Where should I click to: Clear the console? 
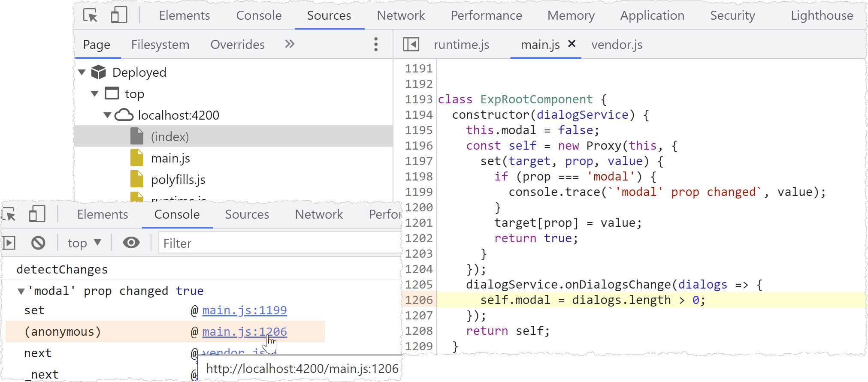(38, 243)
